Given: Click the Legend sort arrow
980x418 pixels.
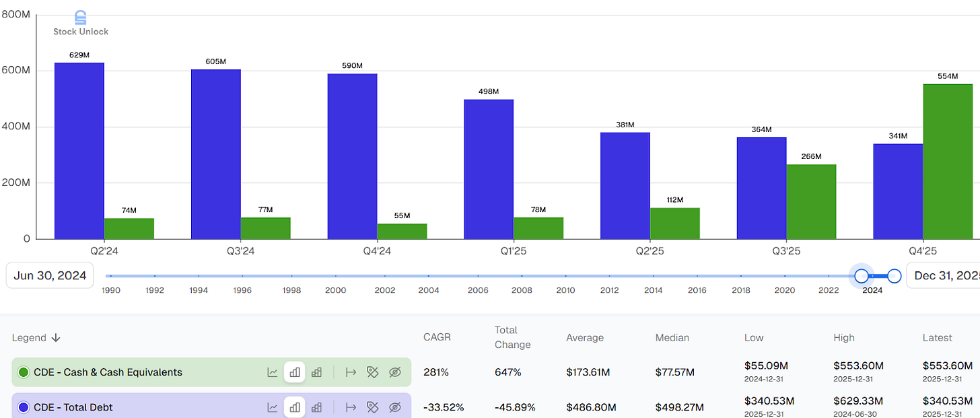Looking at the screenshot, I should pos(55,337).
